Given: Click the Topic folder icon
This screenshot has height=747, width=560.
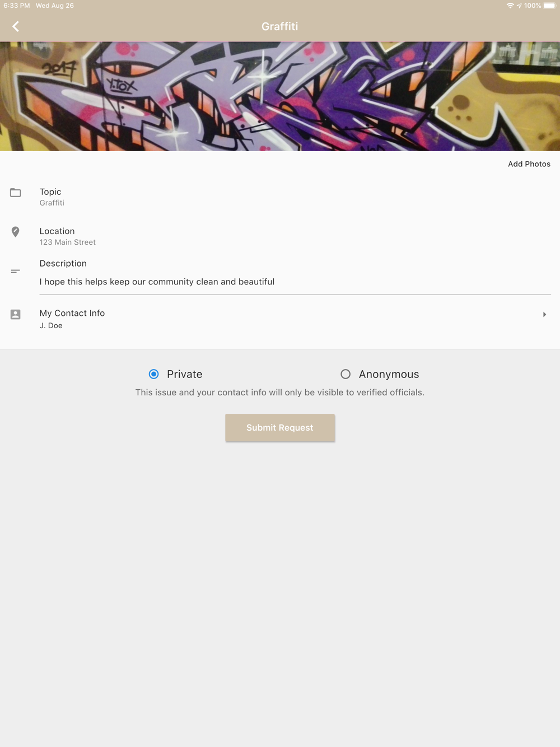Looking at the screenshot, I should [16, 193].
